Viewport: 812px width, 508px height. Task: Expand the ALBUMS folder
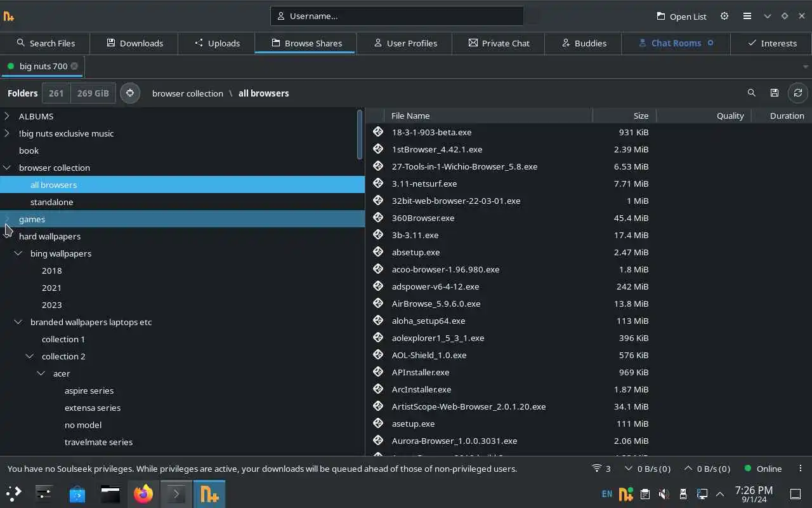coord(7,116)
